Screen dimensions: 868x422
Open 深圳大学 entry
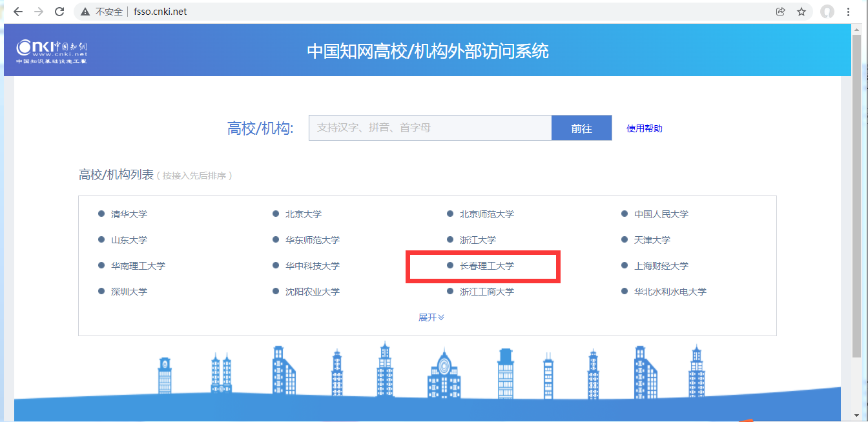pyautogui.click(x=129, y=292)
